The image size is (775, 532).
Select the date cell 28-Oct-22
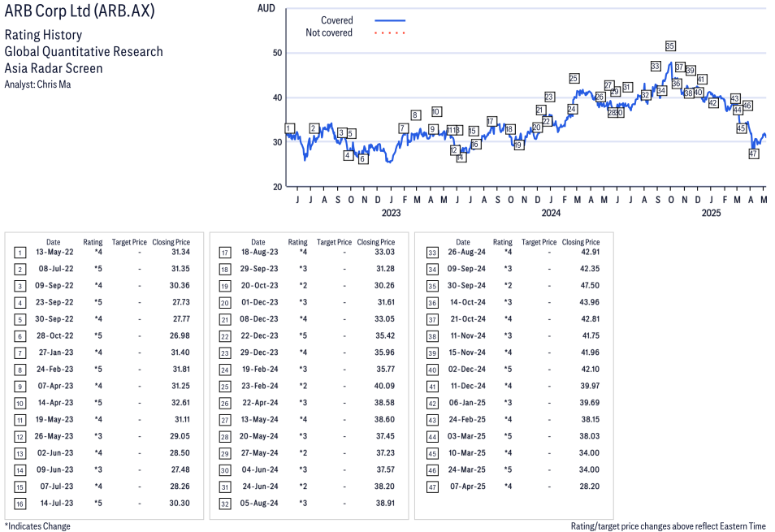point(55,336)
